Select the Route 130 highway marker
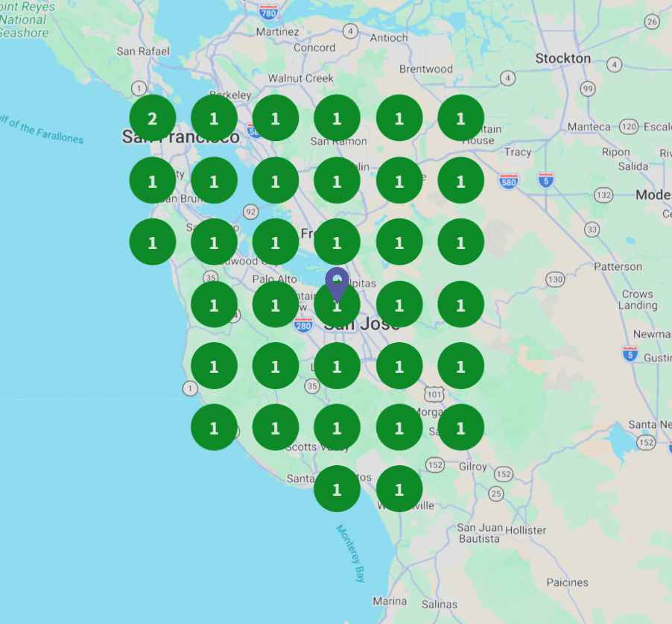The height and width of the screenshot is (624, 672). pyautogui.click(x=555, y=280)
